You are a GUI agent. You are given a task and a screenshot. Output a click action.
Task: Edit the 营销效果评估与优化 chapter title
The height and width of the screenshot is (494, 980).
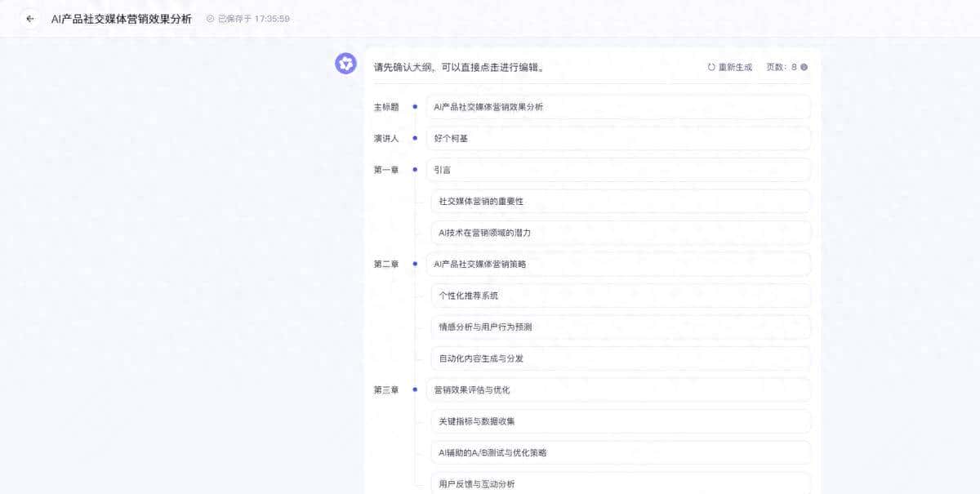[x=621, y=390]
